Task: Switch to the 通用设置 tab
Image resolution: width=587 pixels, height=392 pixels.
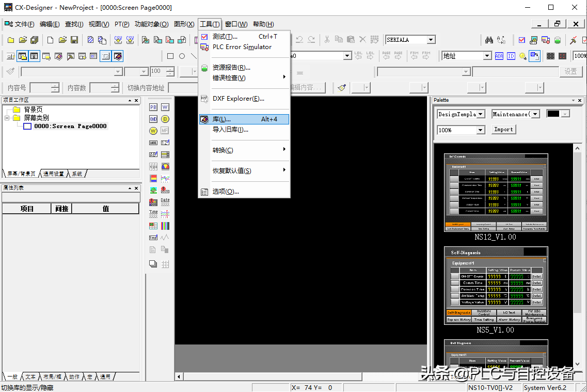Action: tap(54, 174)
